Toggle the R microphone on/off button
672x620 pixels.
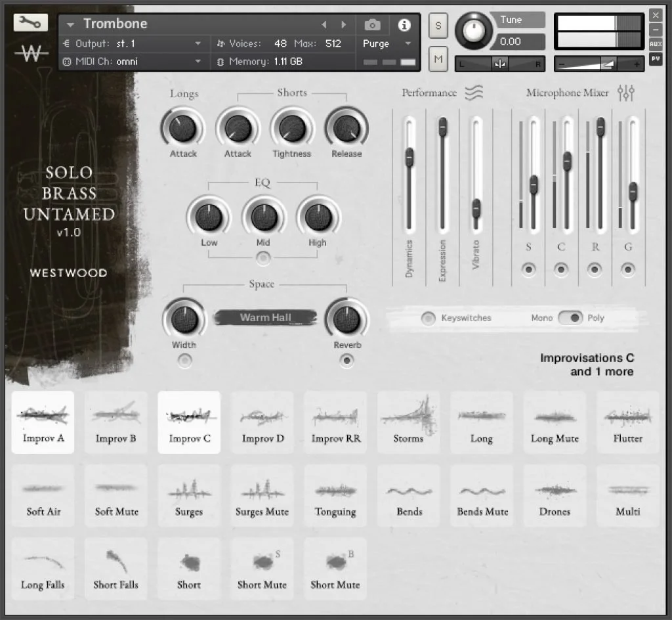click(595, 269)
